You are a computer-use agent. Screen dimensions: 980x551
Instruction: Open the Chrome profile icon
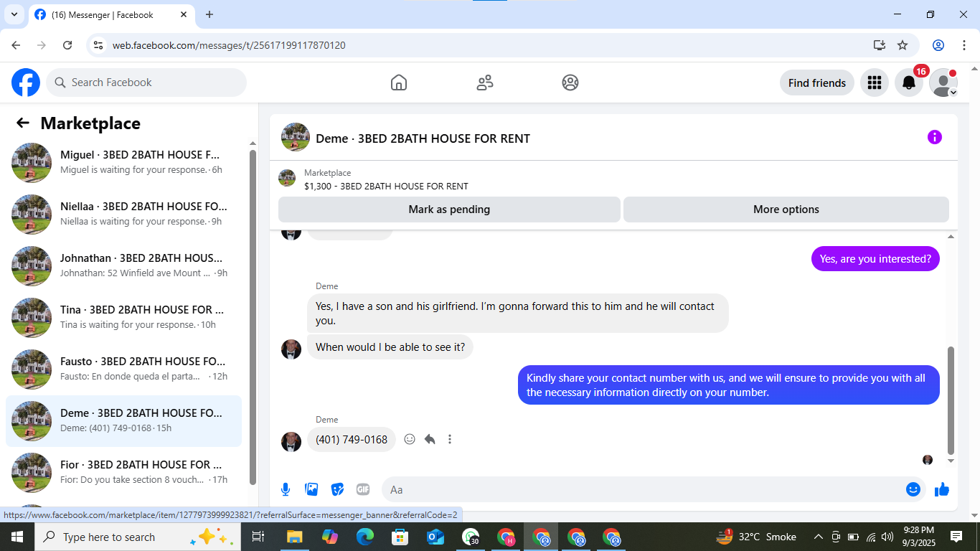click(x=938, y=45)
